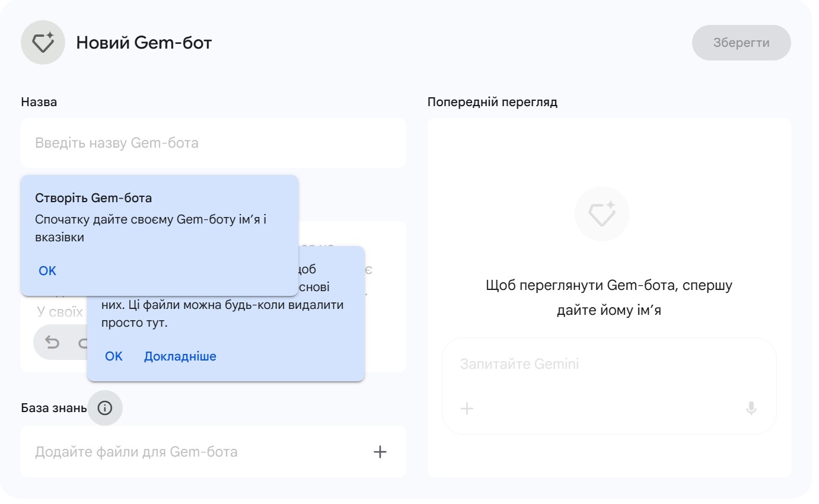
Task: Click the База знань label
Action: [x=54, y=408]
